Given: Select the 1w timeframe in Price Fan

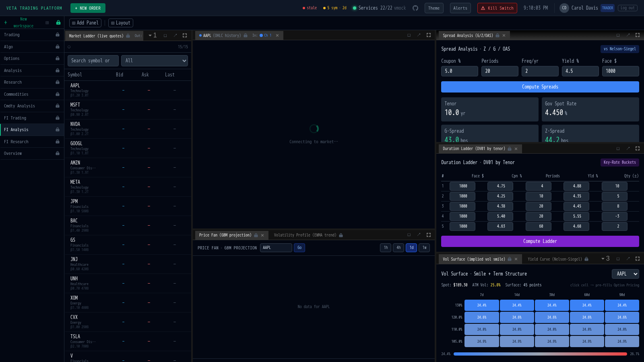Looking at the screenshot, I should tap(424, 248).
